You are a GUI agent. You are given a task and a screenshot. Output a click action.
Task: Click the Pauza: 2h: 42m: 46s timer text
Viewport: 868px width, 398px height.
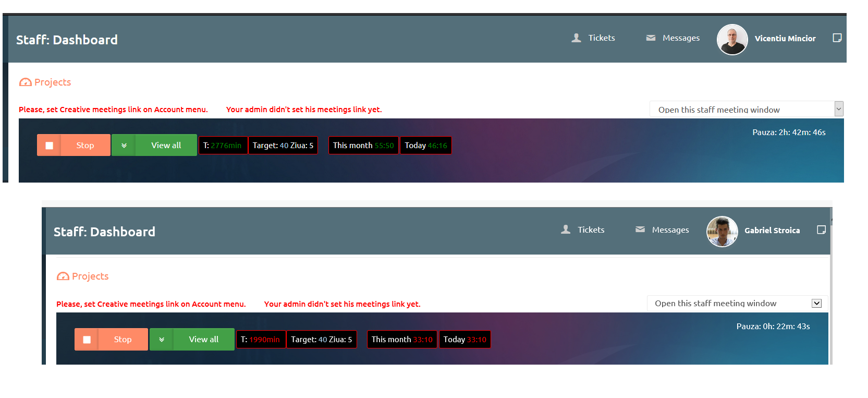tap(789, 132)
